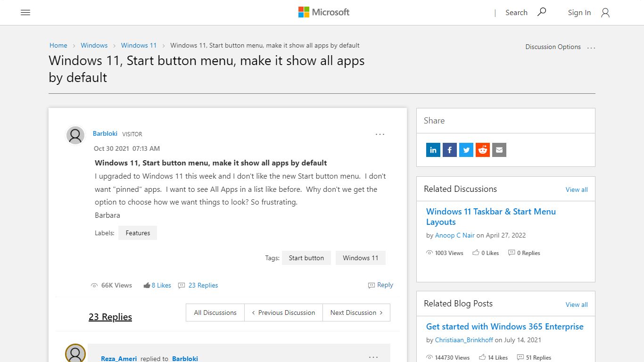Go to Windows 11 breadcrumb
Image resolution: width=644 pixels, height=362 pixels.
139,45
